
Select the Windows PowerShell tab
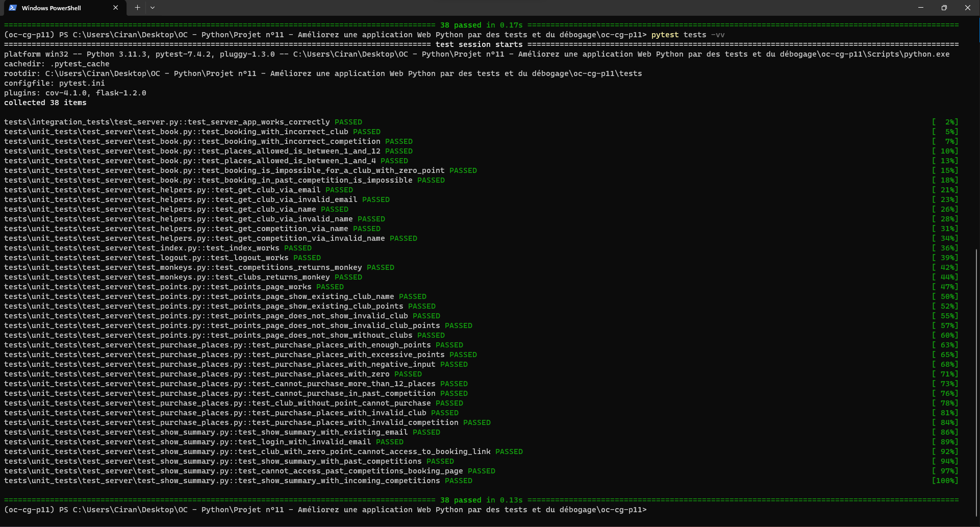pos(64,8)
